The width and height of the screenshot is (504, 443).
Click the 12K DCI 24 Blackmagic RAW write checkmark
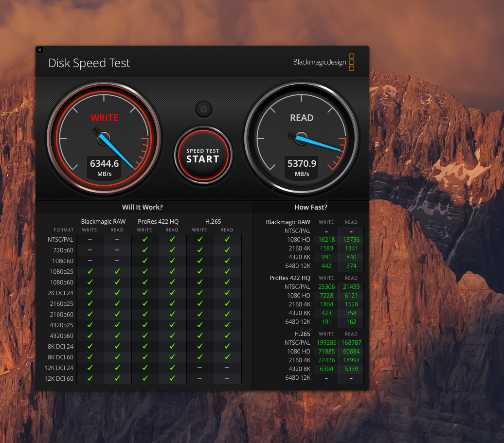[x=90, y=368]
